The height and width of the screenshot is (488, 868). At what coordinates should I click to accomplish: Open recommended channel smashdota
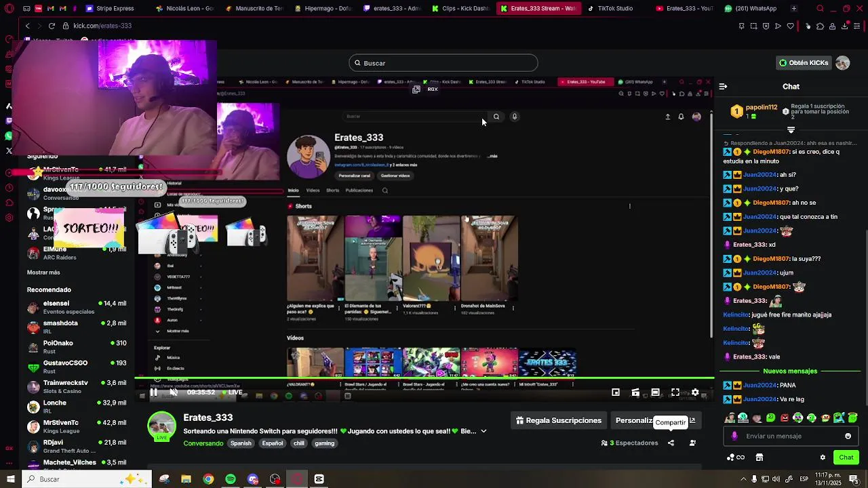tap(77, 327)
